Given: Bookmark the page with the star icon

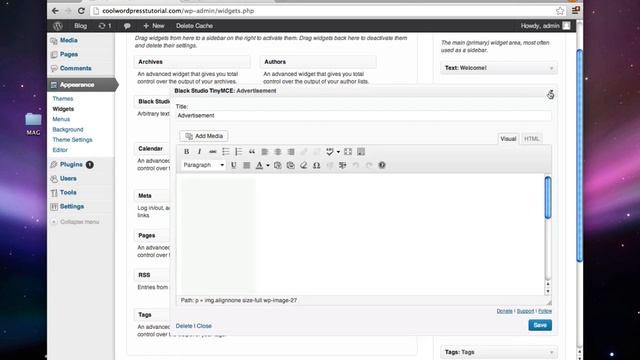Looking at the screenshot, I should click(560, 11).
